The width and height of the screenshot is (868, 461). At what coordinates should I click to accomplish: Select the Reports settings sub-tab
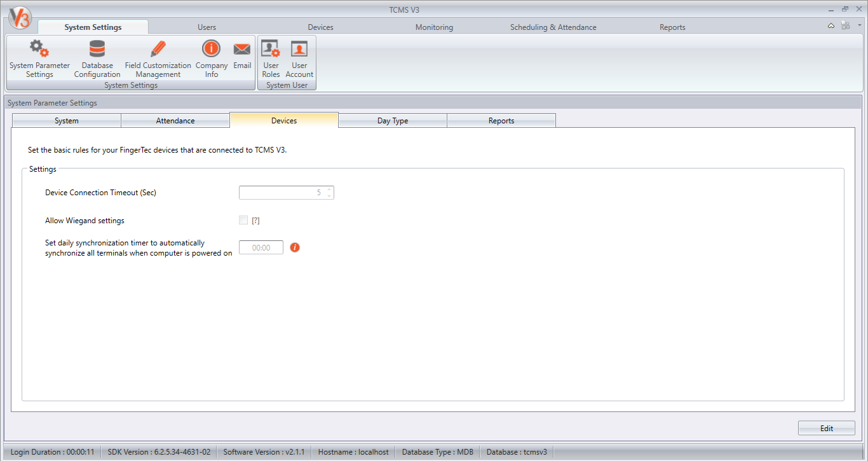(x=501, y=120)
